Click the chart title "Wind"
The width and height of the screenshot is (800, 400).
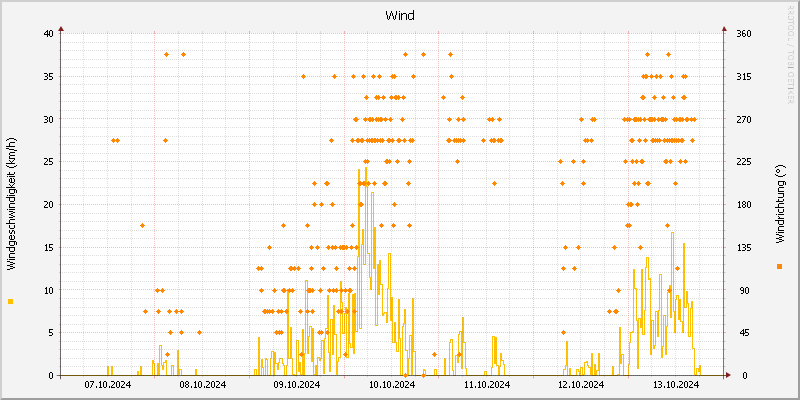click(399, 16)
